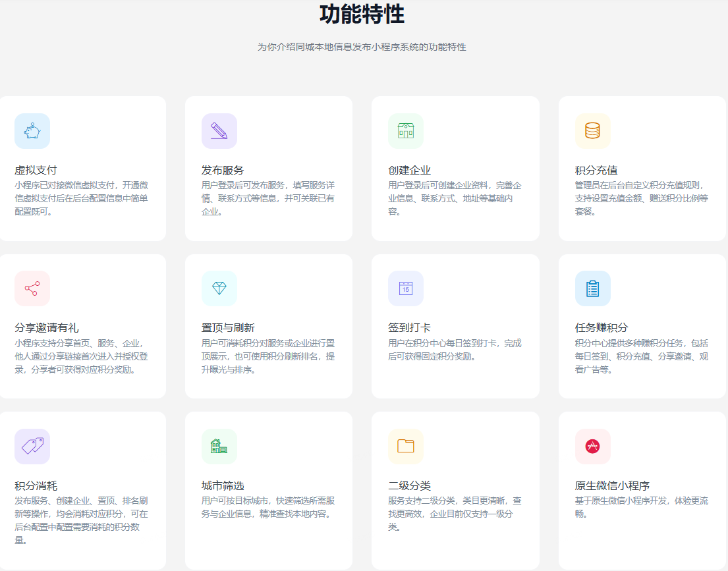
Task: Click the pencil icon for 发布服务
Action: (219, 131)
